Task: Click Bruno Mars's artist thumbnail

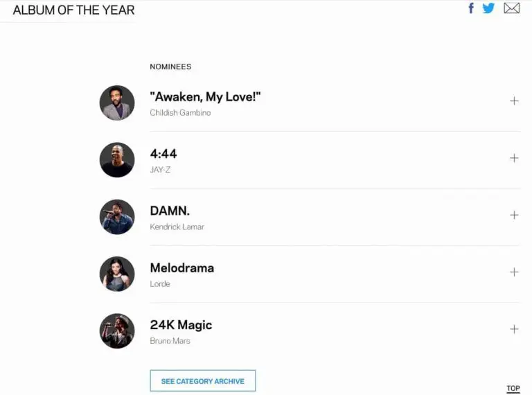Action: point(116,331)
